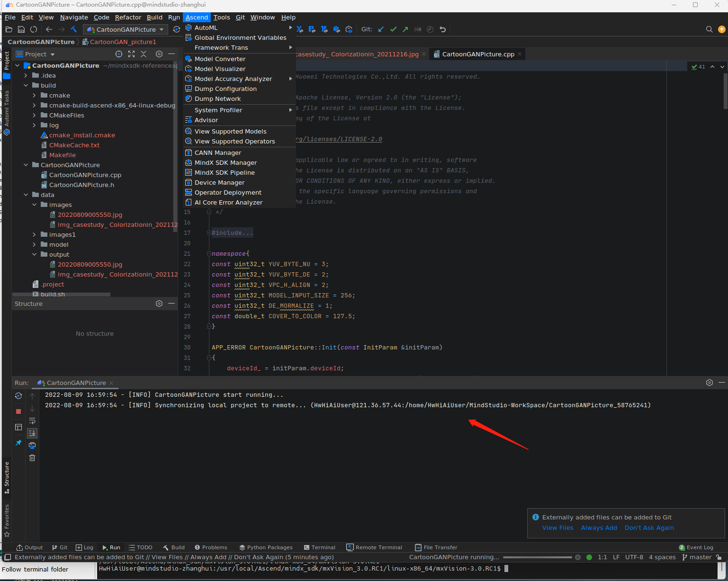This screenshot has height=581, width=728.
Task: Collapse the build folder in project tree
Action: [x=26, y=86]
